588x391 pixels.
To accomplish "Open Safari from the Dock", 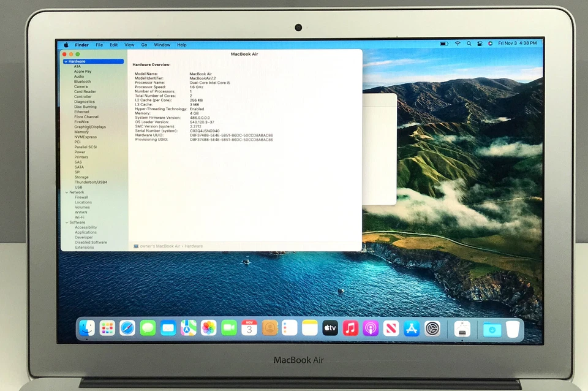I will point(127,328).
